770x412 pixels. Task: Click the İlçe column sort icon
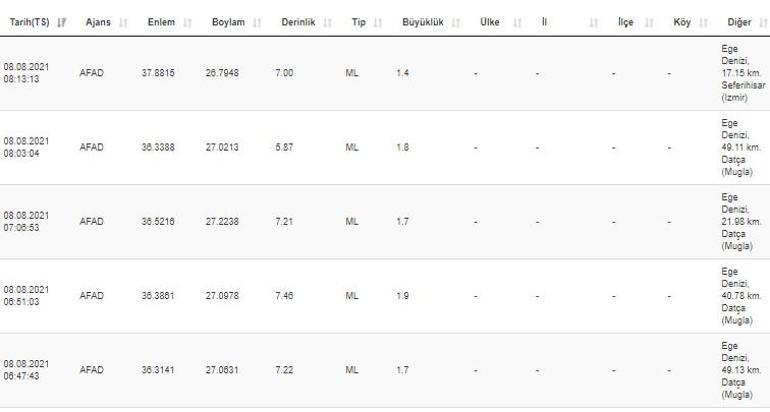point(651,21)
